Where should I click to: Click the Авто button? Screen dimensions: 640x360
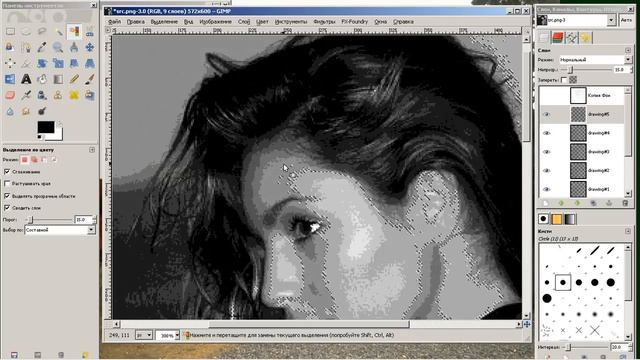pyautogui.click(x=626, y=20)
